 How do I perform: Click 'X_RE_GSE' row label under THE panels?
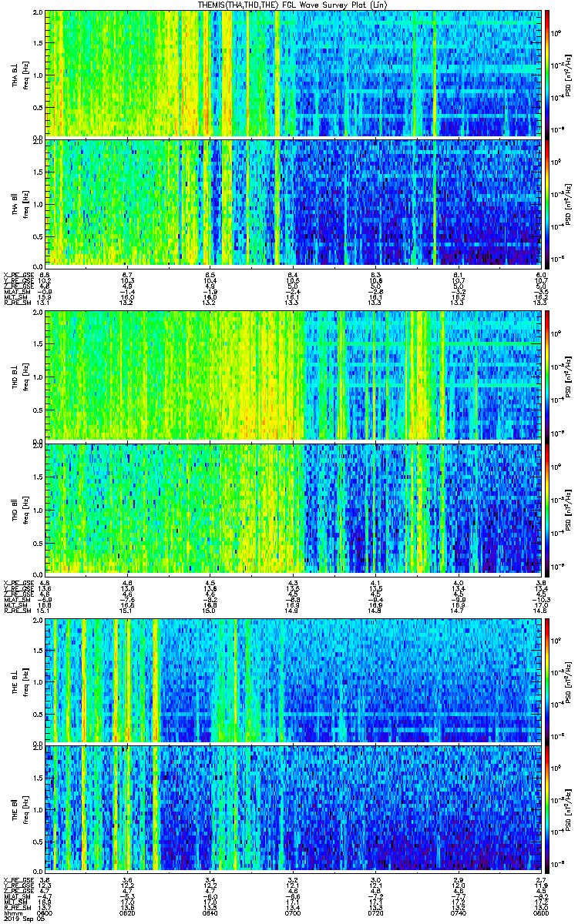coord(17,880)
